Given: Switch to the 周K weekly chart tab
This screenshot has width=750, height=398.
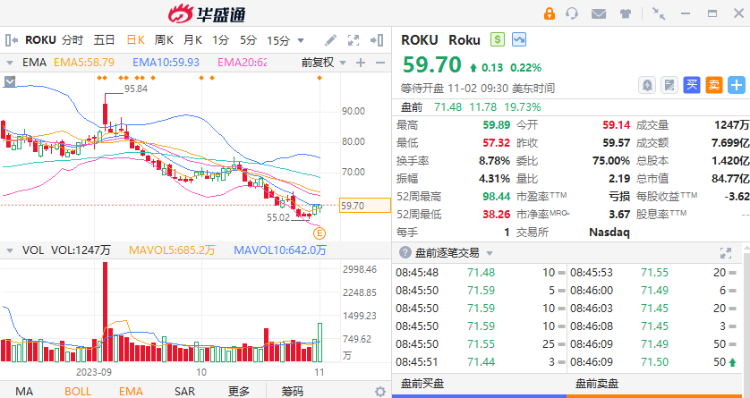Looking at the screenshot, I should pyautogui.click(x=164, y=40).
